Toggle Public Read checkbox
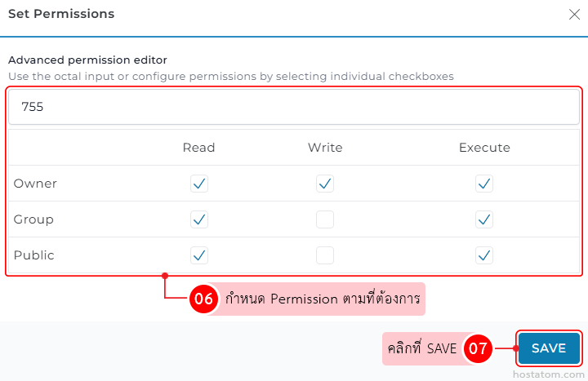Screen dimensions: 588x381 199,255
